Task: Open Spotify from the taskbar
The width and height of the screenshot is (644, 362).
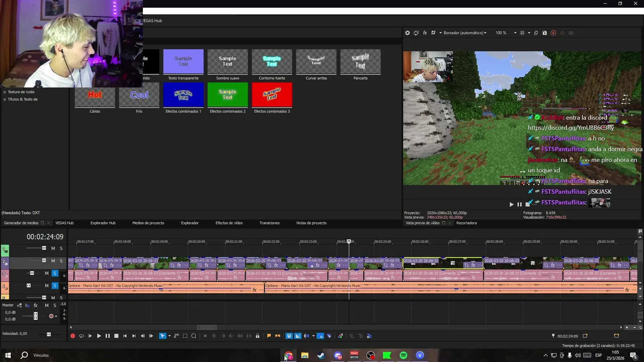Action: 404,355
